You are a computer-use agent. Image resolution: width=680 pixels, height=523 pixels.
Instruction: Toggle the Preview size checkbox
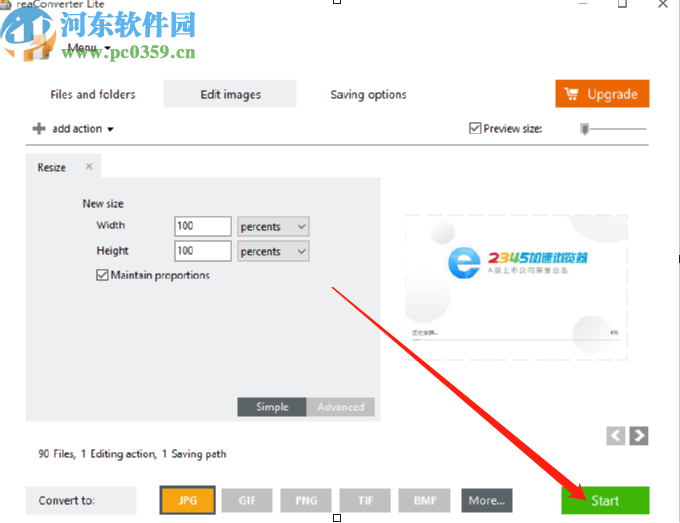pyautogui.click(x=475, y=128)
